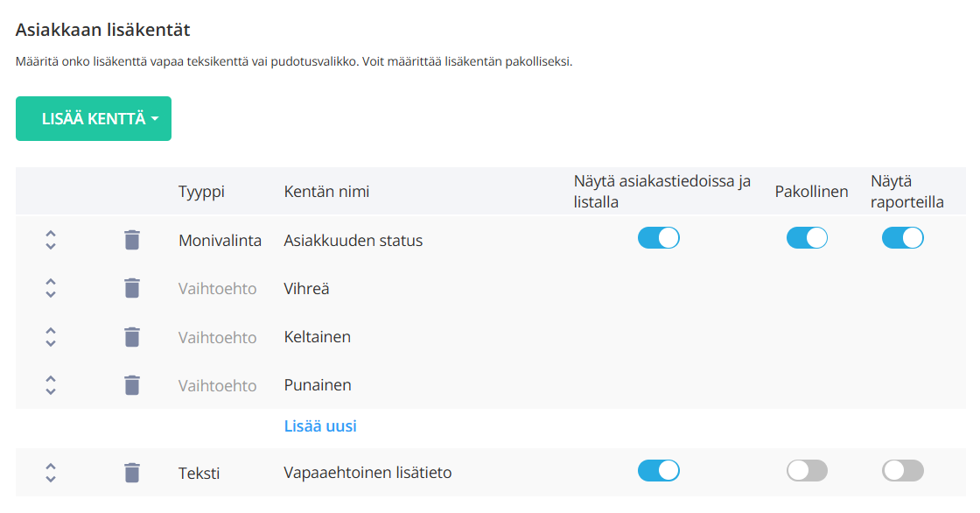Click trash icon for Vihreä option

(x=132, y=288)
